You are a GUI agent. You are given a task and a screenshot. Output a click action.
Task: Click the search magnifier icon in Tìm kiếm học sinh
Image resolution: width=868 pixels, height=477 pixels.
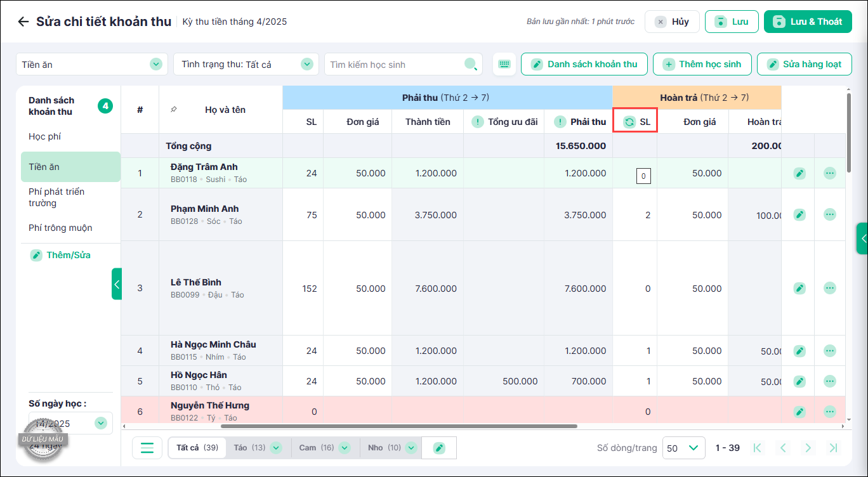471,64
